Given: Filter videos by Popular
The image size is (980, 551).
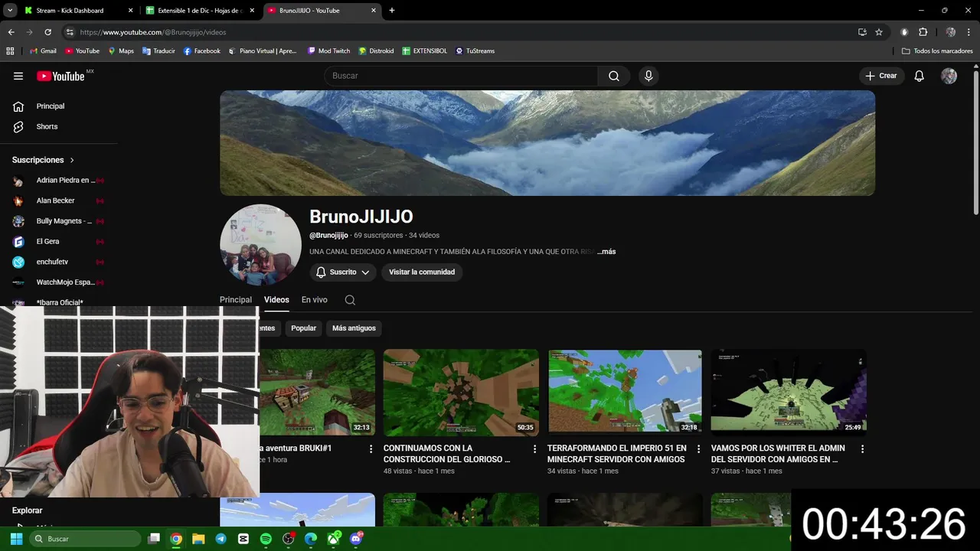Looking at the screenshot, I should pyautogui.click(x=303, y=328).
